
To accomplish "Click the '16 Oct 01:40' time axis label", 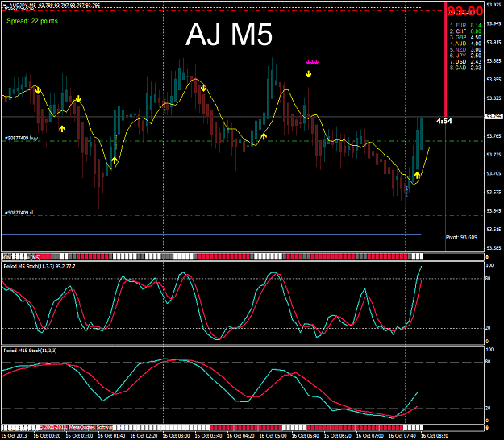I will 111,436.
